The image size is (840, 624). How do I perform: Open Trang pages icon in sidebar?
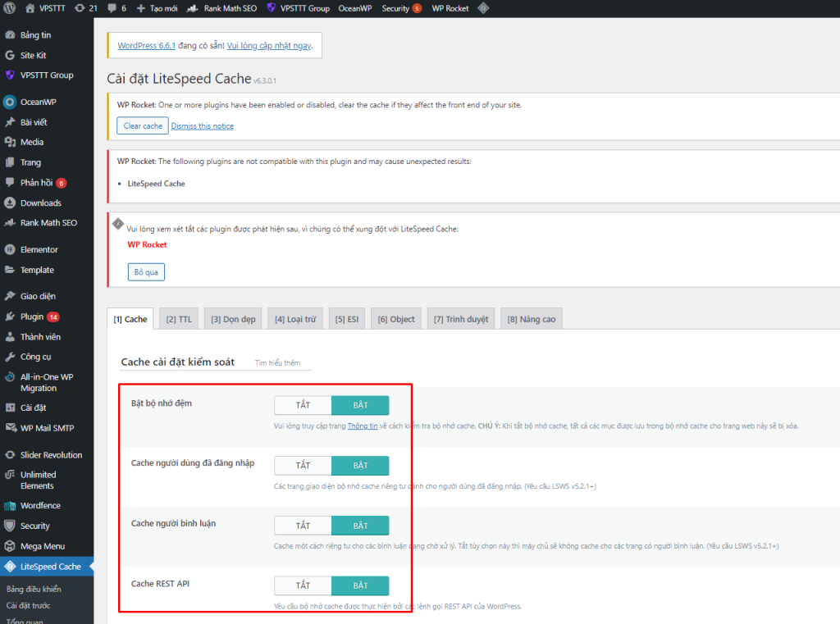tap(10, 162)
